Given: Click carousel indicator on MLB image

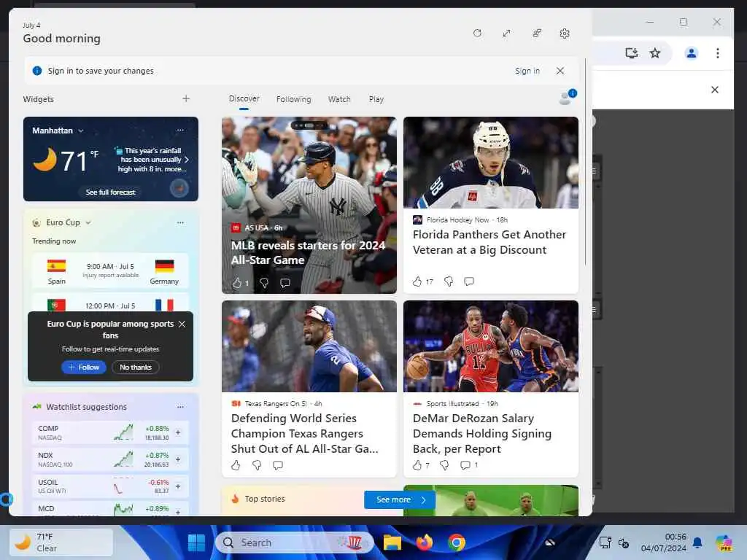Looking at the screenshot, I should tap(309, 125).
